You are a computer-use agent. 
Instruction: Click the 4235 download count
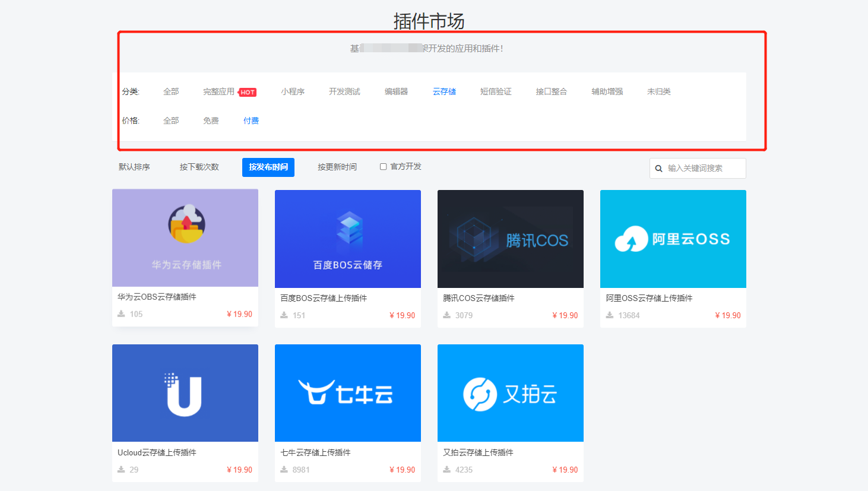(x=464, y=470)
